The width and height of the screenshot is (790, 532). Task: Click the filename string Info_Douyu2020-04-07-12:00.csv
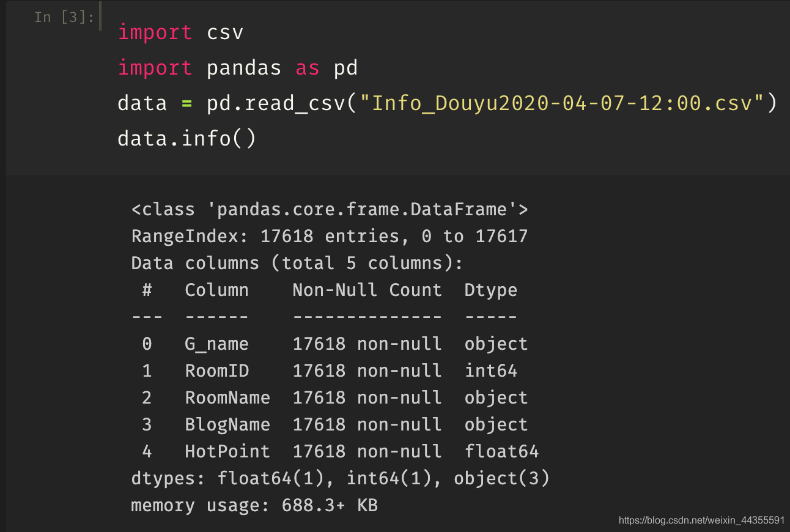pos(561,103)
